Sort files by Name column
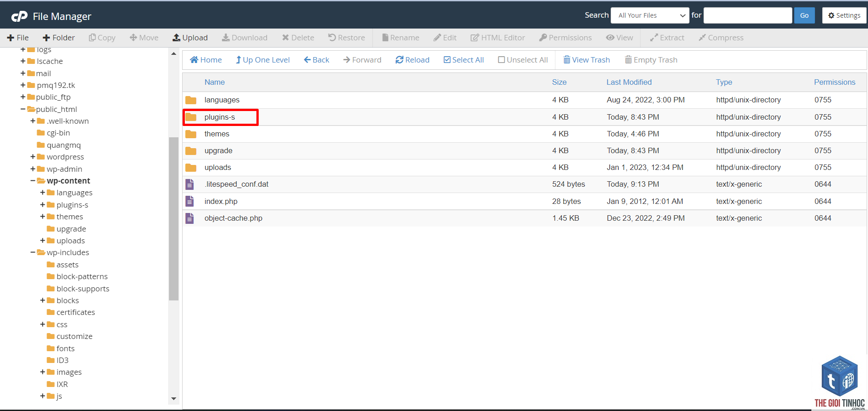This screenshot has width=868, height=411. [x=214, y=82]
